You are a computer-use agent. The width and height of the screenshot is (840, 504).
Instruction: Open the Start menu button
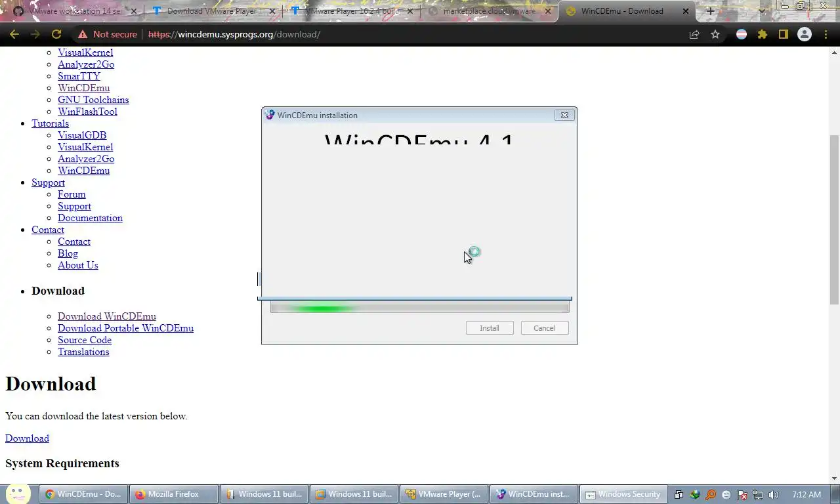18,493
